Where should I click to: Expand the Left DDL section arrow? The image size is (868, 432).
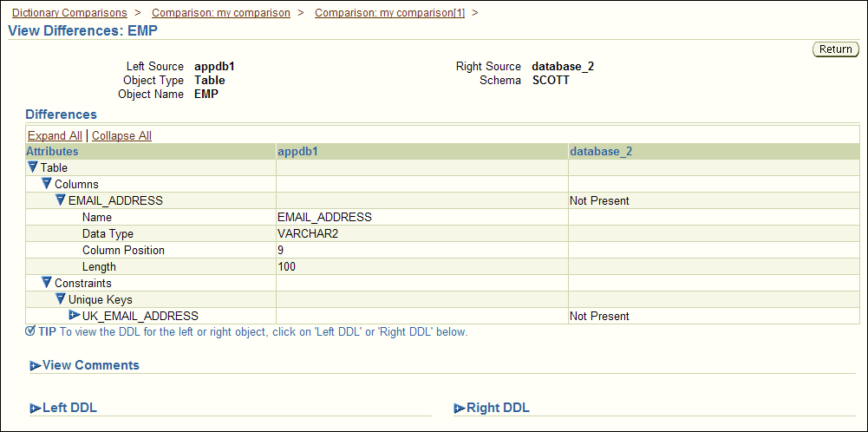pyautogui.click(x=36, y=409)
